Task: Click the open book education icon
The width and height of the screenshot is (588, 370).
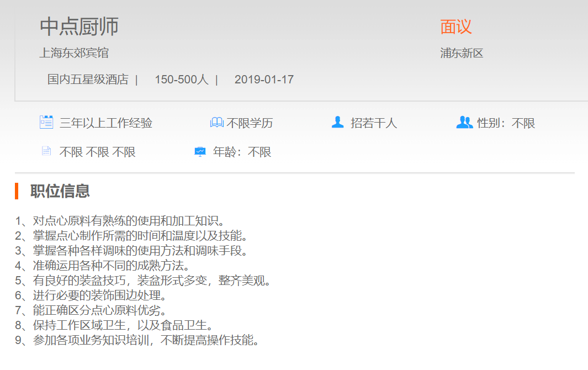Action: click(x=216, y=123)
